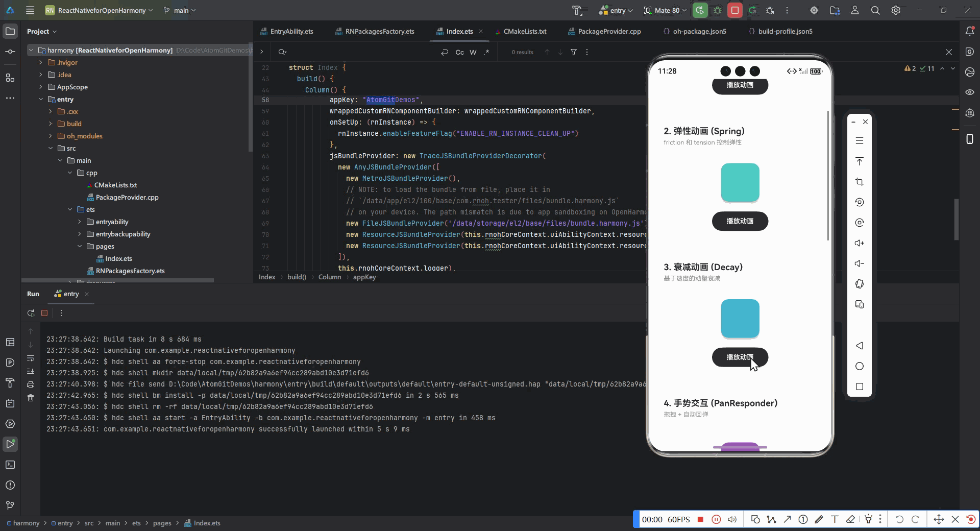Image resolution: width=980 pixels, height=531 pixels.
Task: Switch to the RNPackagesFactory.ets tab
Action: 375,31
